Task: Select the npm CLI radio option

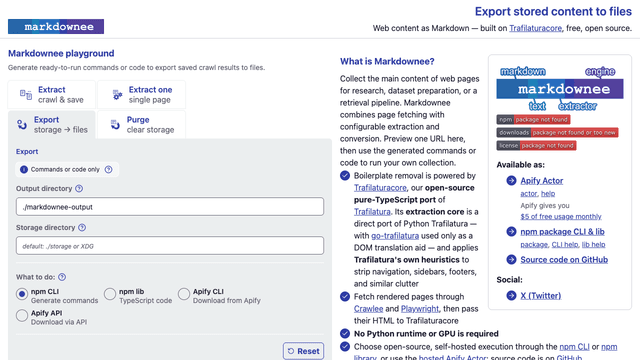Action: tap(22, 294)
